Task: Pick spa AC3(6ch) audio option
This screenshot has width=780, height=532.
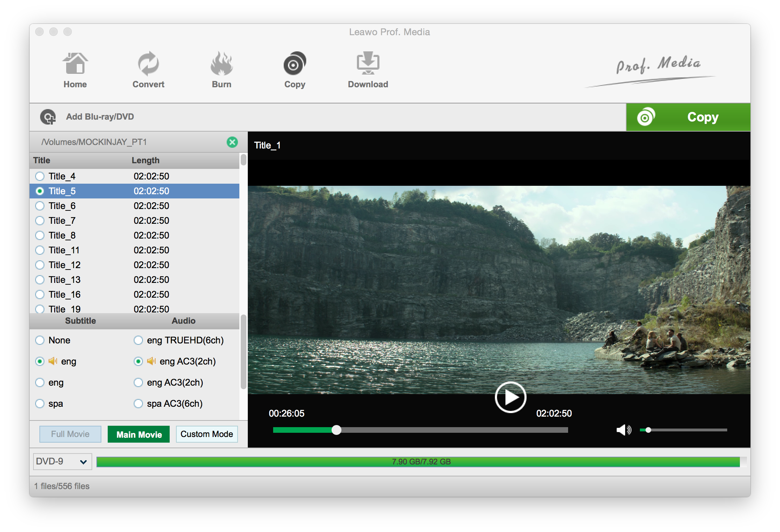Action: pyautogui.click(x=138, y=404)
